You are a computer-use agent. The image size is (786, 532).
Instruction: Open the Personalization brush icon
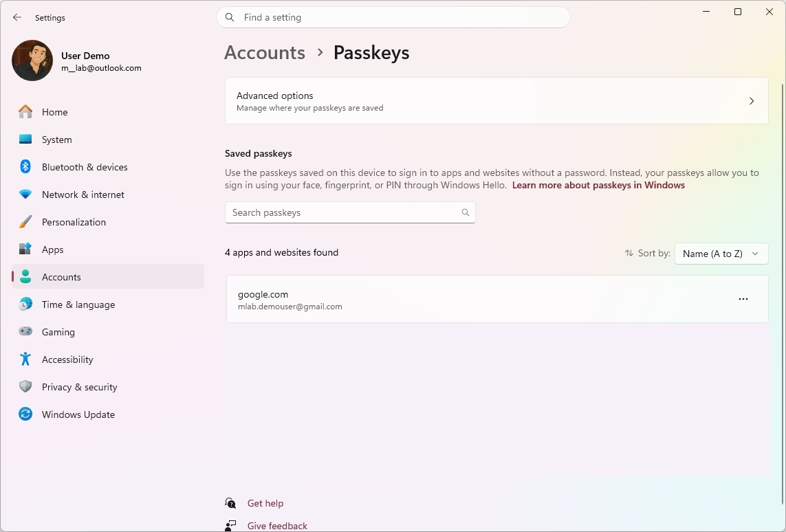click(x=25, y=222)
